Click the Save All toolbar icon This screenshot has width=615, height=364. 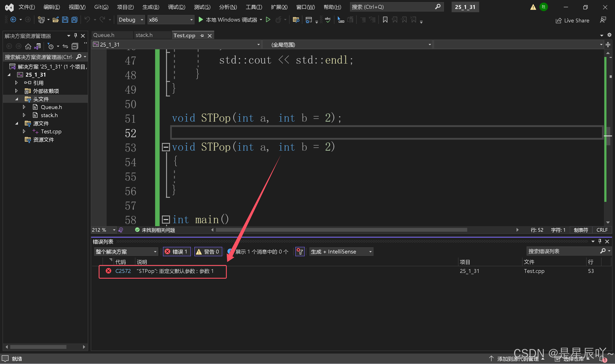click(x=74, y=20)
